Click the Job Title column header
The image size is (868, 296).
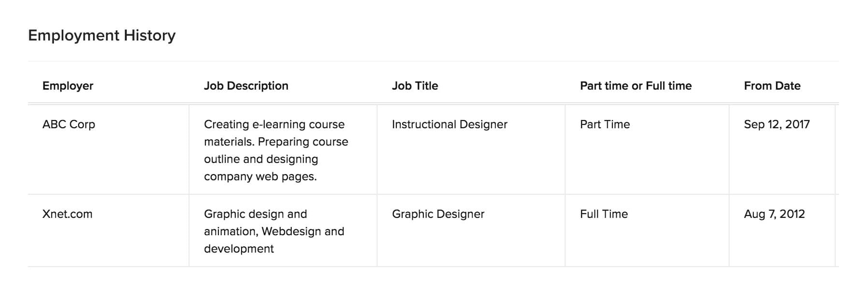415,86
